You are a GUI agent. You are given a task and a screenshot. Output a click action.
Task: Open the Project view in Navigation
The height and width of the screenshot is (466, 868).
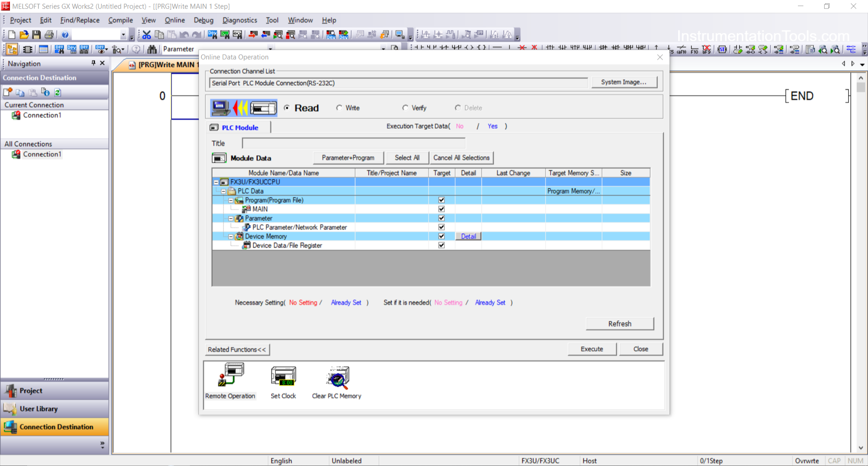tap(55, 390)
